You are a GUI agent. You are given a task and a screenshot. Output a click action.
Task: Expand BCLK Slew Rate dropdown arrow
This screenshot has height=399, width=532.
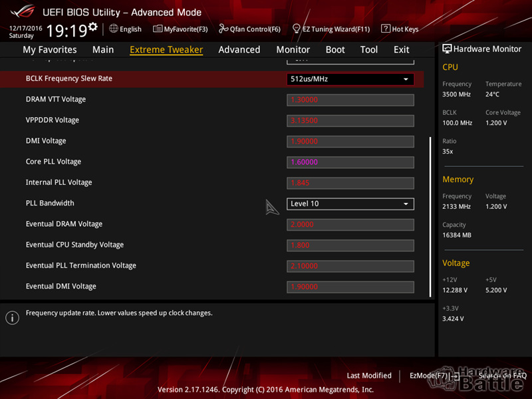click(x=406, y=79)
